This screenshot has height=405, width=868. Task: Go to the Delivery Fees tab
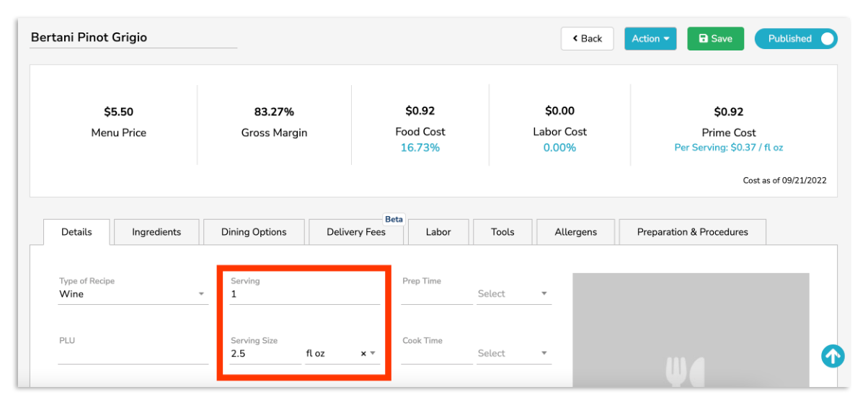(x=356, y=232)
